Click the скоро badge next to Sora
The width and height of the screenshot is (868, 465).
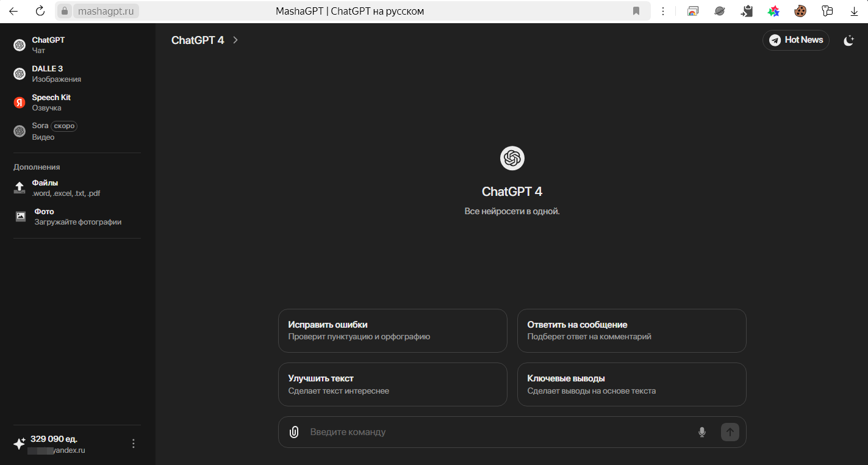(64, 126)
